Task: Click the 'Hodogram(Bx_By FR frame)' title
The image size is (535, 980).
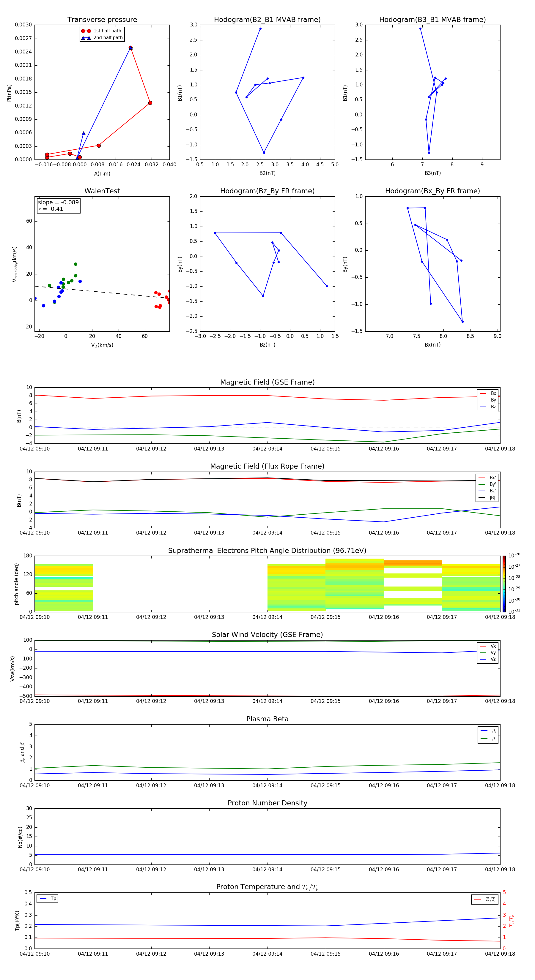Action: [432, 191]
